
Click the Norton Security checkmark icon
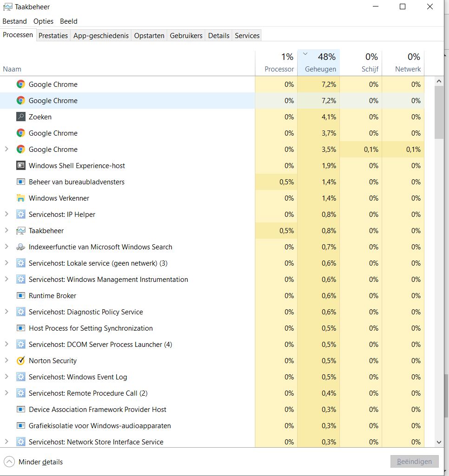pos(20,360)
